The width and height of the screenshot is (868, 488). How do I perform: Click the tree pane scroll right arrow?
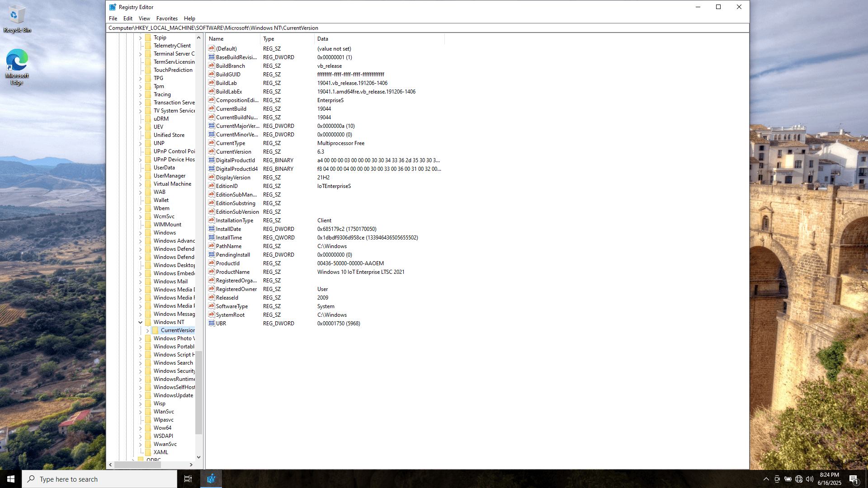(191, 465)
